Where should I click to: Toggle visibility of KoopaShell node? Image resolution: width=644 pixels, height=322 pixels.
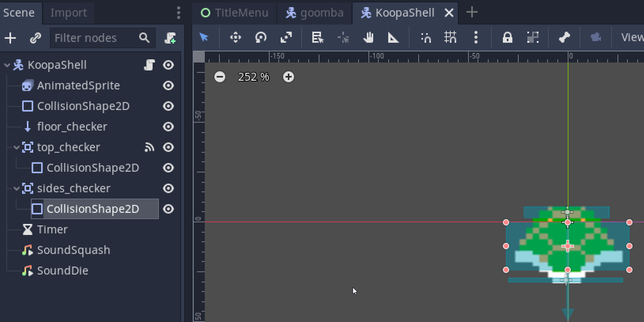point(168,65)
